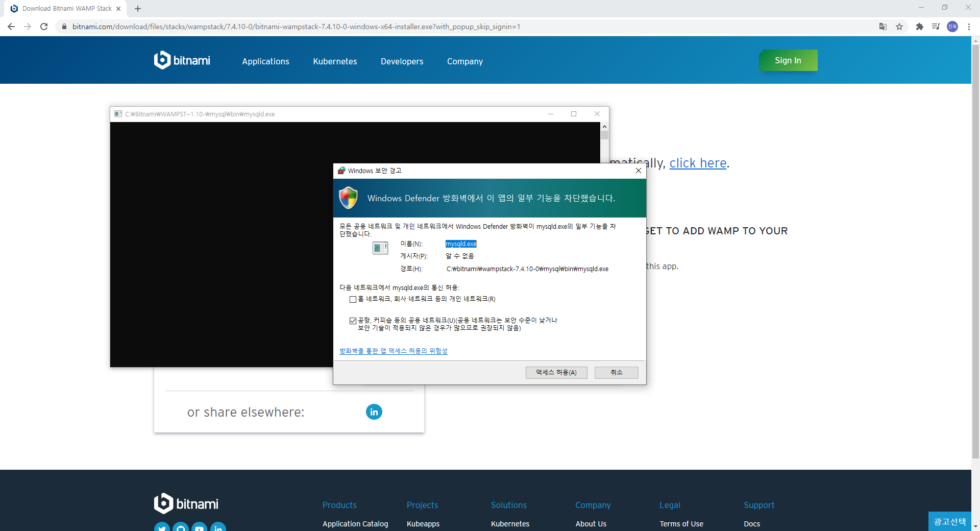Image resolution: width=980 pixels, height=531 pixels.
Task: Click the mysqld.exe application icon in the dialog
Action: (x=380, y=248)
